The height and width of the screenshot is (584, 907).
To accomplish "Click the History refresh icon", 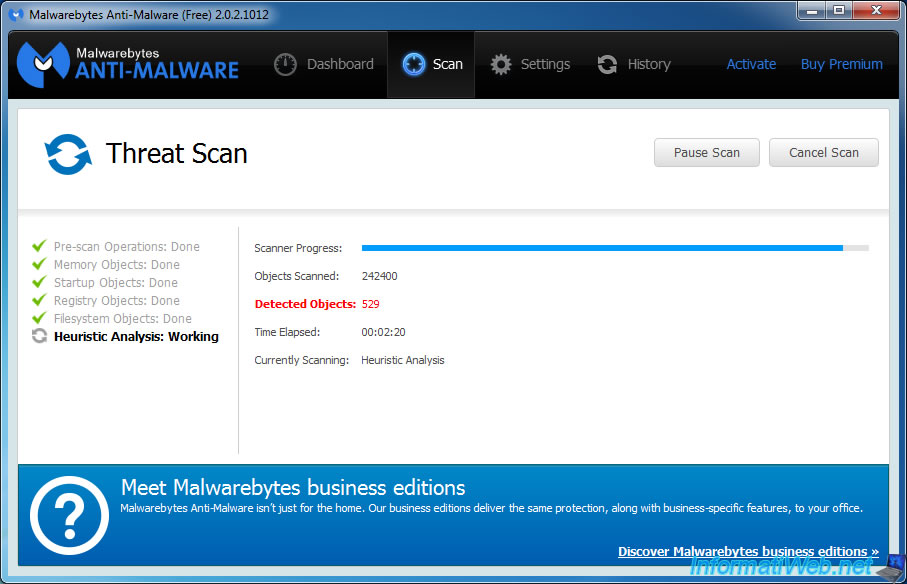I will 607,64.
